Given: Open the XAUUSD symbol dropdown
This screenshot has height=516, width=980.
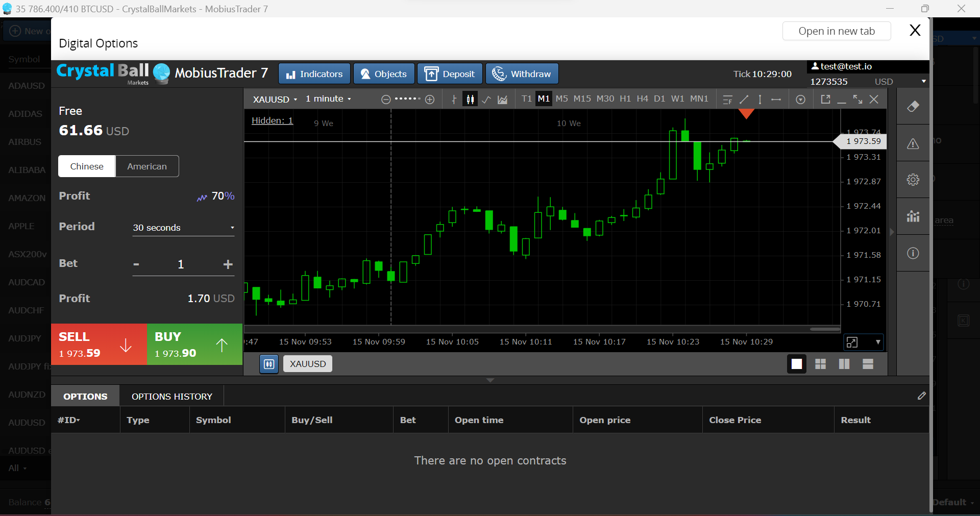Looking at the screenshot, I should [275, 100].
